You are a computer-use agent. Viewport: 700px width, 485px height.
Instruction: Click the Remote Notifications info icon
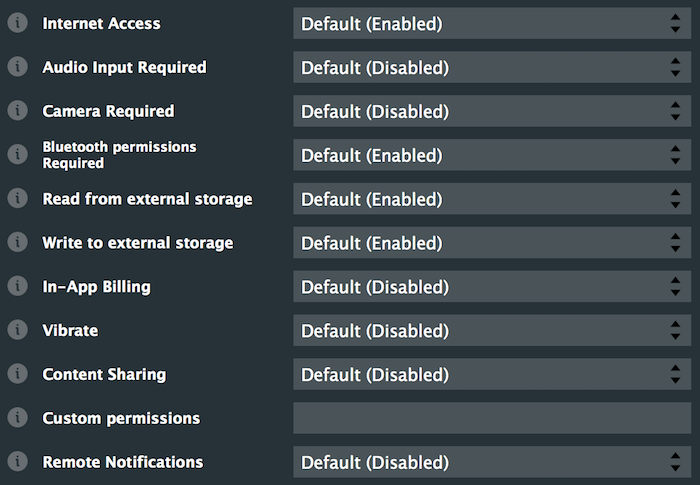17,462
